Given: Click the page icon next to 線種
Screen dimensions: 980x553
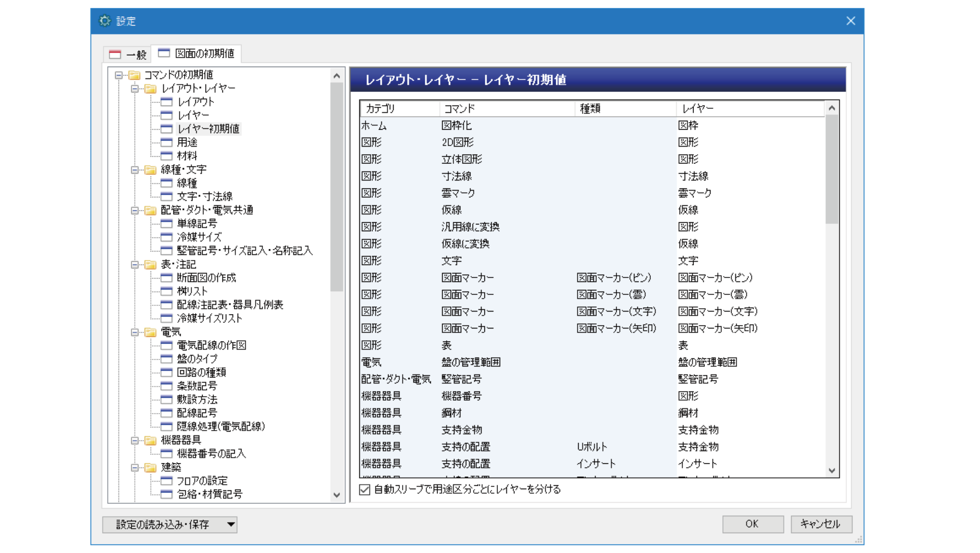Looking at the screenshot, I should [166, 183].
